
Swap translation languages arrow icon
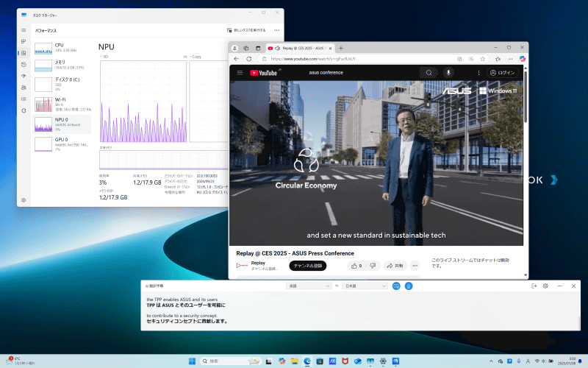337,286
